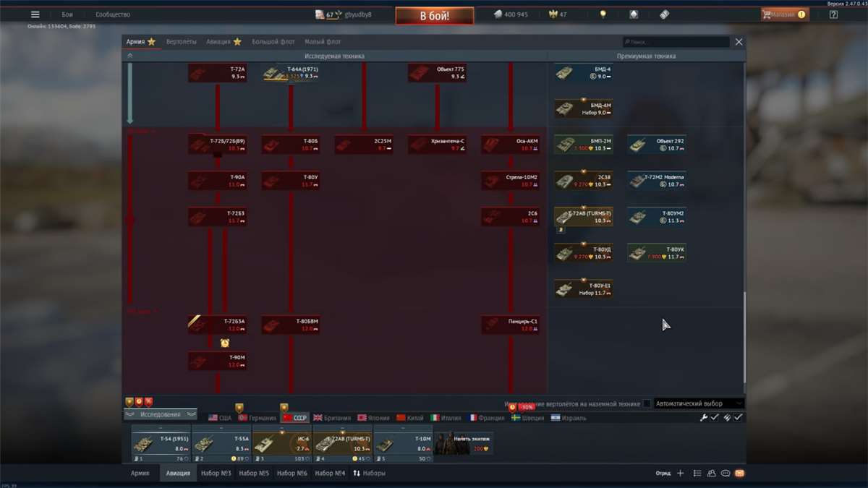Click the research tree vertical scrollbar
Image resolution: width=868 pixels, height=488 pixels.
[744, 338]
